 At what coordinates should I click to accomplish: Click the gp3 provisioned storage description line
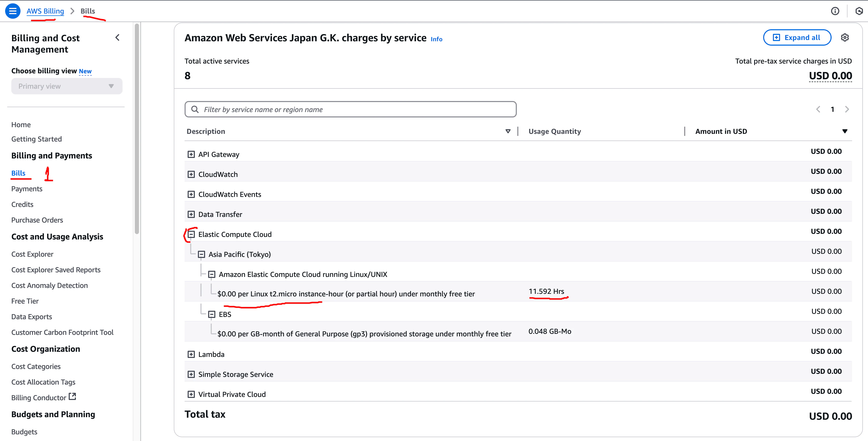click(364, 334)
